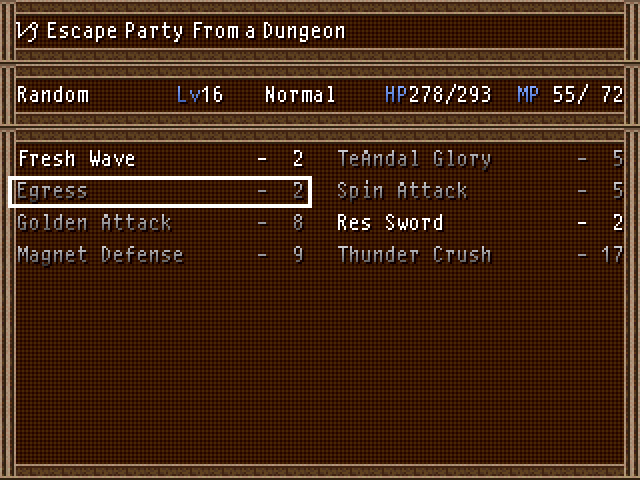The height and width of the screenshot is (480, 640).
Task: Choose the highlighted Egress skill
Action: click(160, 192)
